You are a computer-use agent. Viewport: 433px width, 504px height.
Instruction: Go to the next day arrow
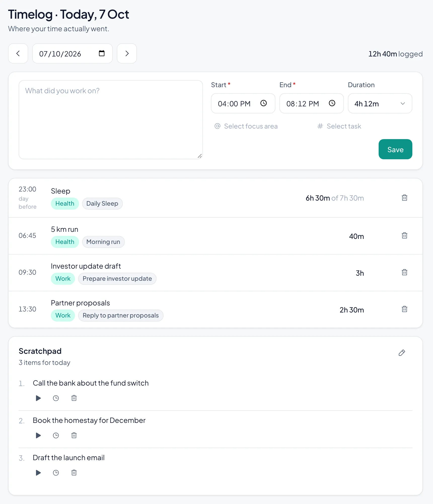click(x=127, y=53)
